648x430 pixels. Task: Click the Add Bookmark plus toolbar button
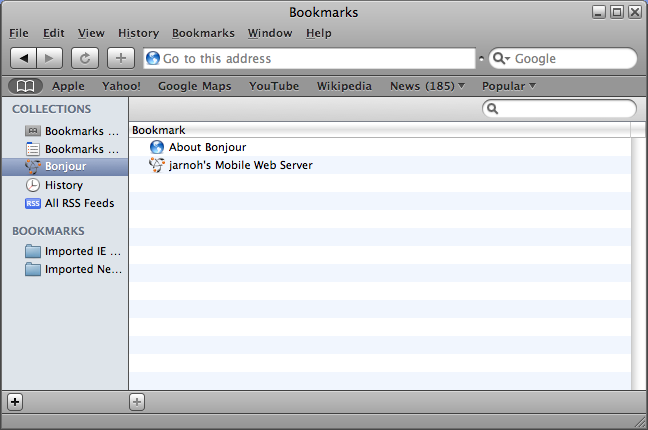(x=121, y=59)
